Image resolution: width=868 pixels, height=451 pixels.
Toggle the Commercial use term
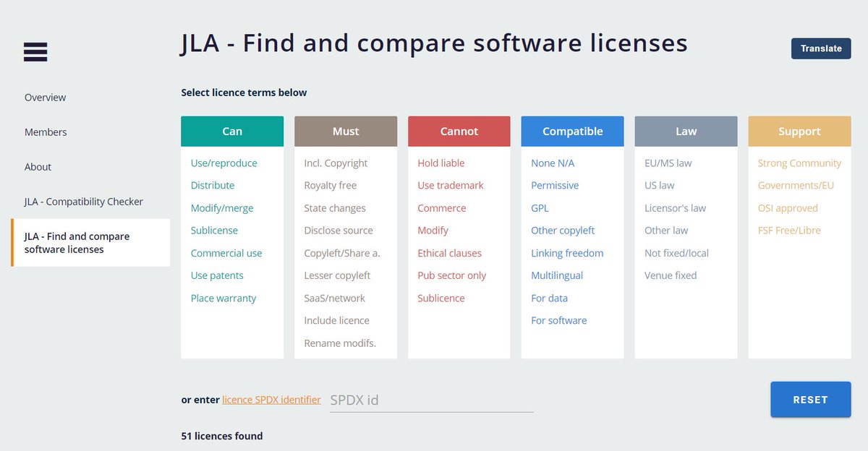(x=226, y=253)
